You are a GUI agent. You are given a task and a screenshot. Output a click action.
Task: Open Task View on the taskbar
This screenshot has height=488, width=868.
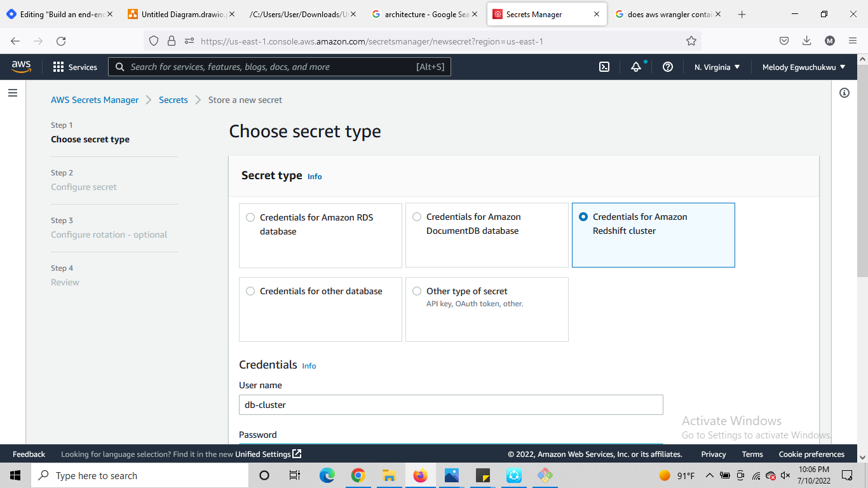[295, 475]
